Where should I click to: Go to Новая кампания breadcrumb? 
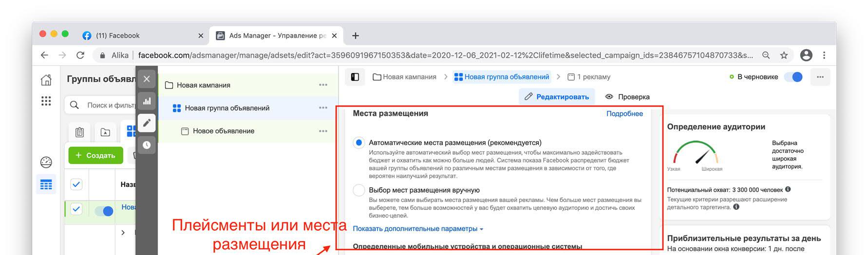(x=404, y=77)
